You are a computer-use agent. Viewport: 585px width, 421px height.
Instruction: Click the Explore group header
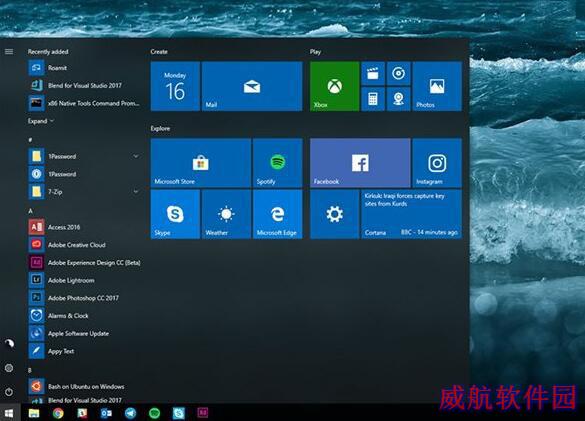[160, 128]
